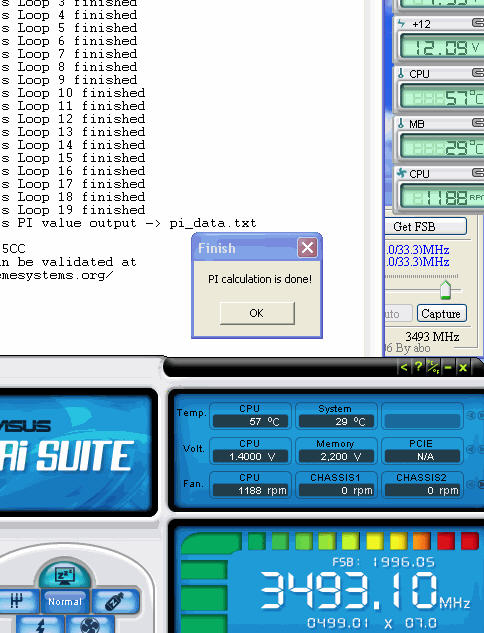Close the Finish dialog with the X
The height and width of the screenshot is (633, 484).
pyautogui.click(x=307, y=247)
